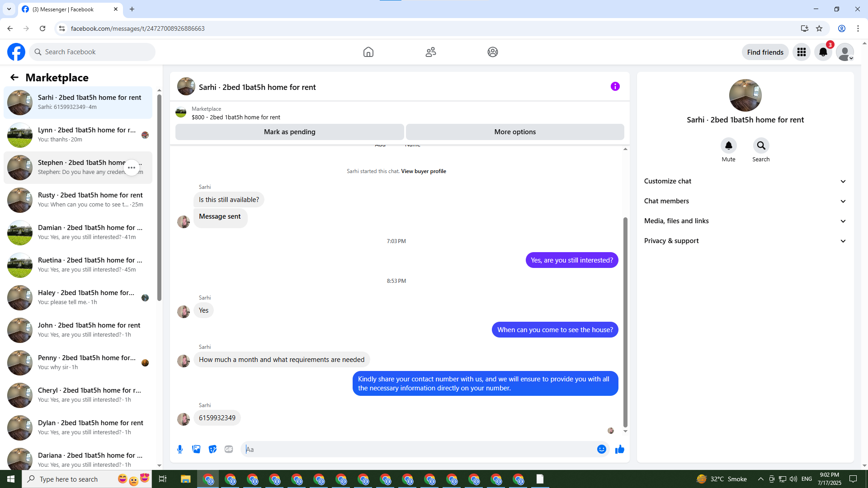Open the View buyer profile link
The width and height of the screenshot is (868, 488).
coord(424,171)
